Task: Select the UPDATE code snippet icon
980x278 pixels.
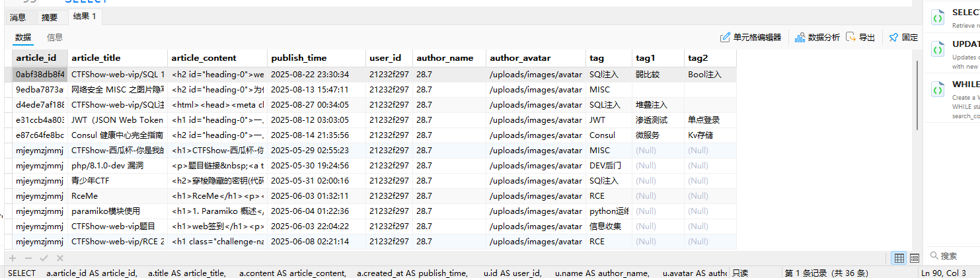Action: pyautogui.click(x=937, y=50)
